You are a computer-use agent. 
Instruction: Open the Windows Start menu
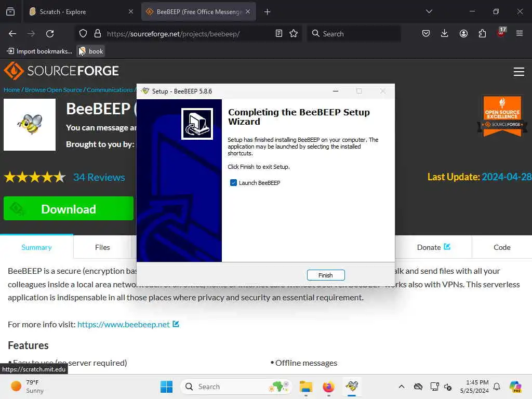(166, 387)
